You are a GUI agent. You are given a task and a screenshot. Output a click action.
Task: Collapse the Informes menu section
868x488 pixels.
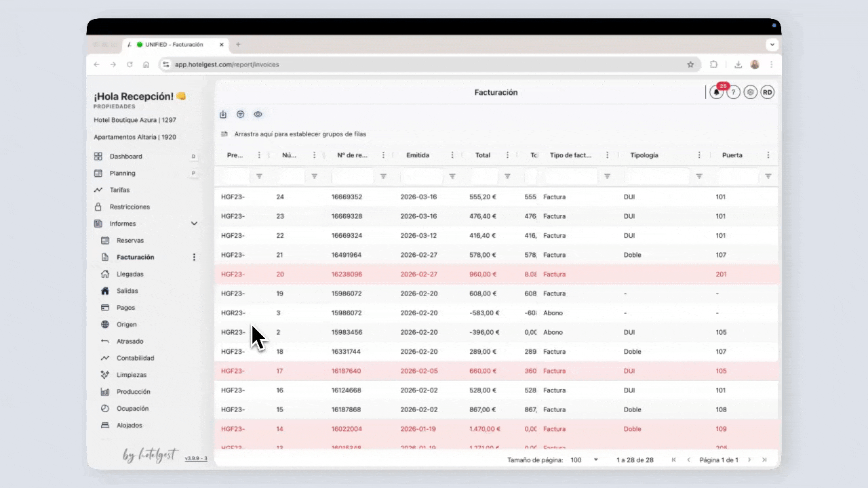tap(194, 224)
